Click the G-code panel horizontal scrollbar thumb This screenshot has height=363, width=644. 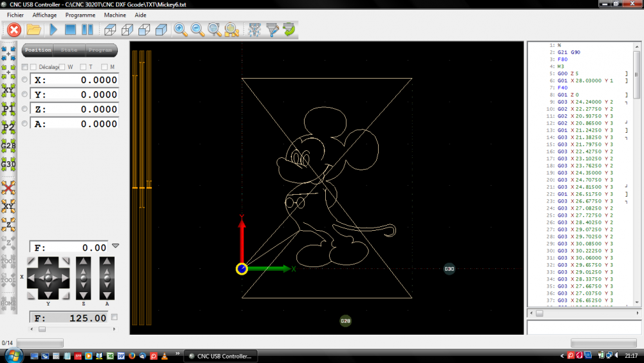(x=540, y=313)
